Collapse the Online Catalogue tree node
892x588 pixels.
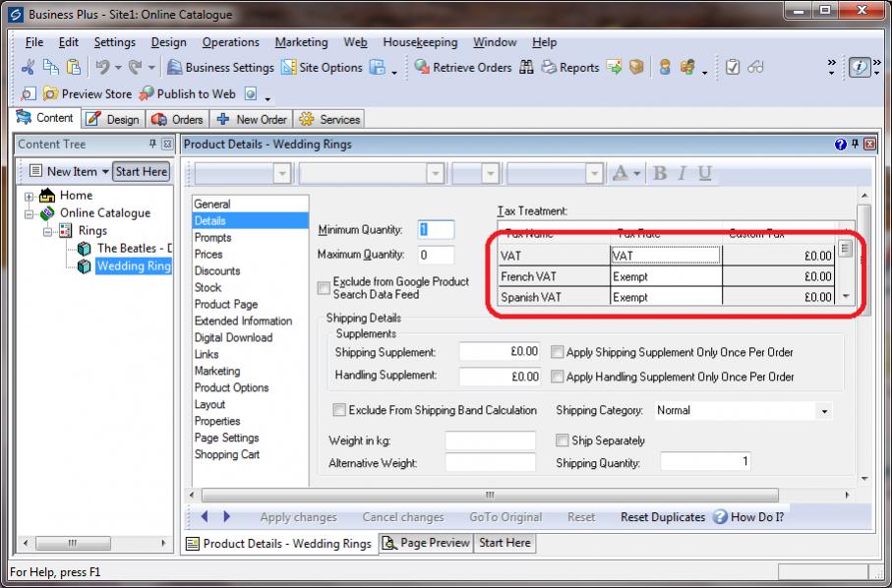coord(30,213)
